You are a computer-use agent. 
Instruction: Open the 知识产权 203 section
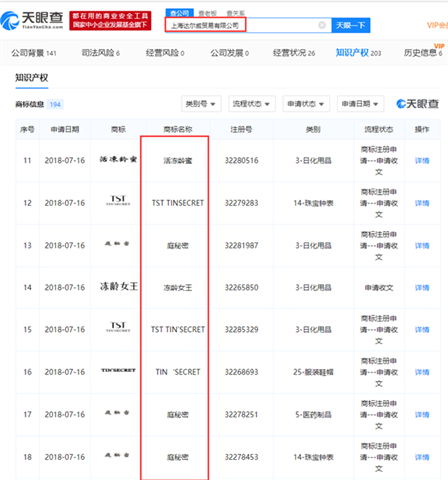[x=358, y=53]
